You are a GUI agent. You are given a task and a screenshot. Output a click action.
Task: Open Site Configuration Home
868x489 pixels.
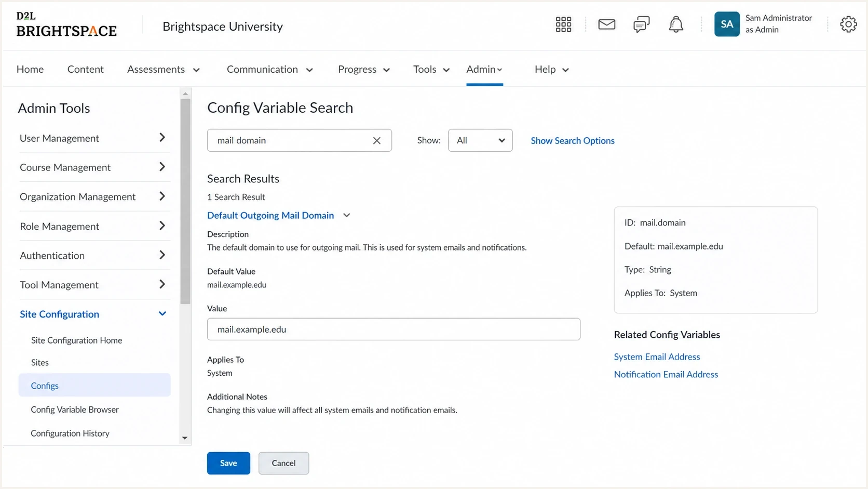pos(76,340)
